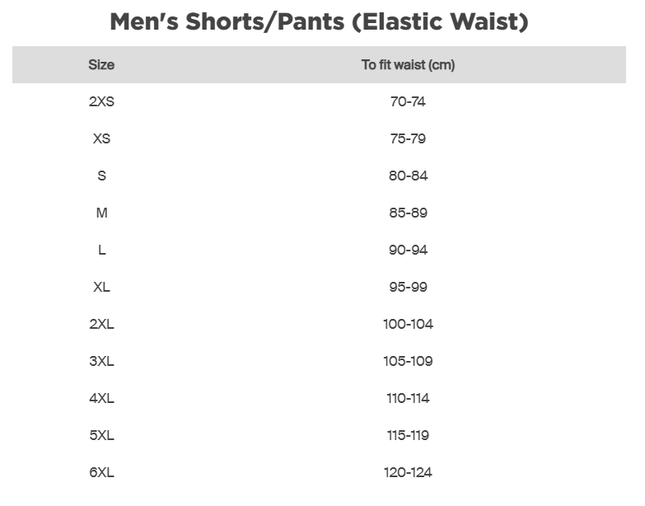Click the 70-74 waist measurement
The width and height of the screenshot is (645, 506).
pyautogui.click(x=408, y=102)
